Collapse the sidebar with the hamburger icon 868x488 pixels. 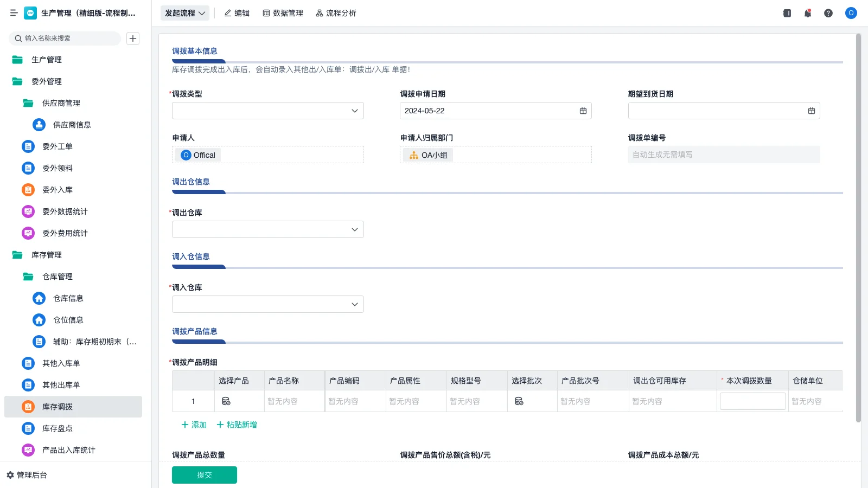[14, 13]
